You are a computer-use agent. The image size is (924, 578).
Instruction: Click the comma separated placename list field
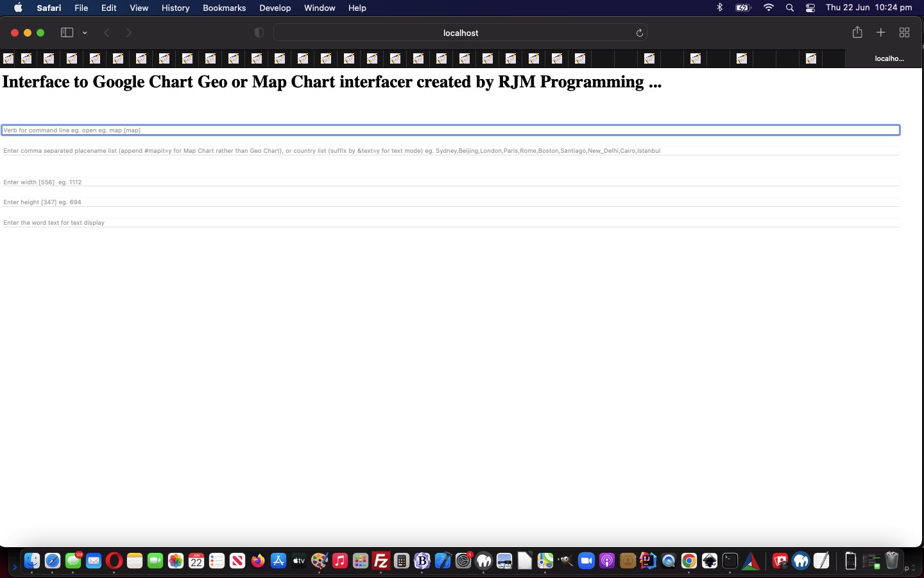point(450,151)
